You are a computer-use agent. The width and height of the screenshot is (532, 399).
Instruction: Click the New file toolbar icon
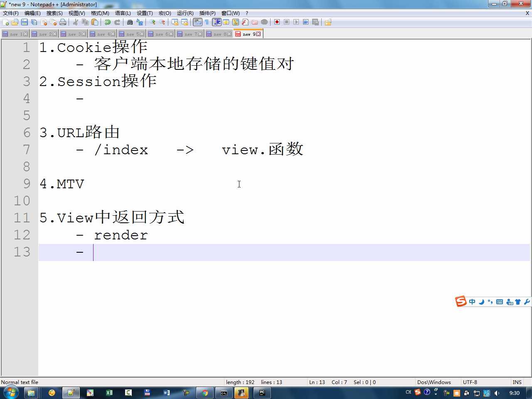click(5, 22)
